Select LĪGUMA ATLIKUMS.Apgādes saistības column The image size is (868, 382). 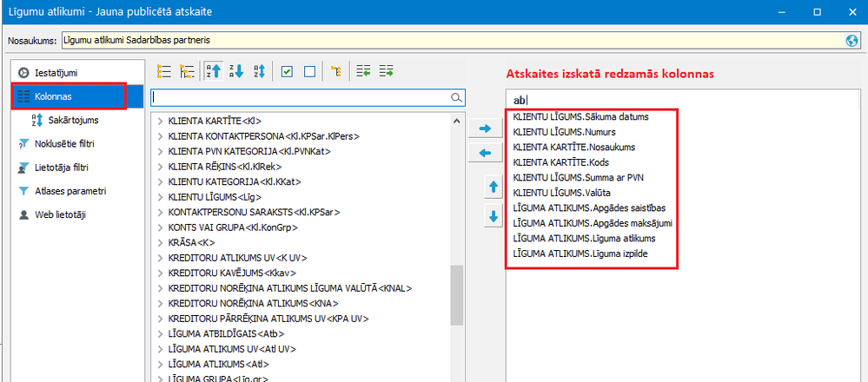tap(589, 208)
